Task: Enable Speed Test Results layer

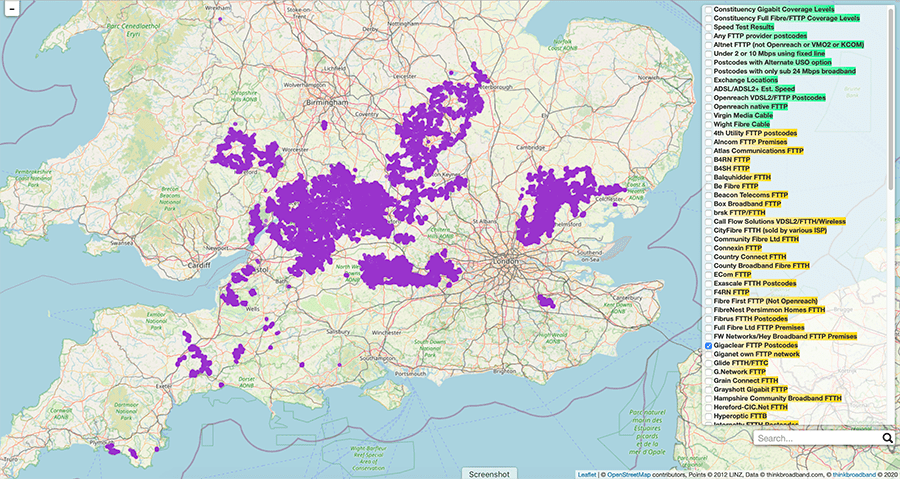Action: pyautogui.click(x=709, y=27)
